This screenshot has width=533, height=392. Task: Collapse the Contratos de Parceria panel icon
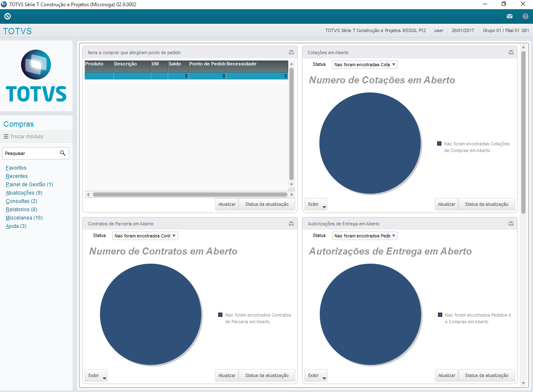(292, 223)
